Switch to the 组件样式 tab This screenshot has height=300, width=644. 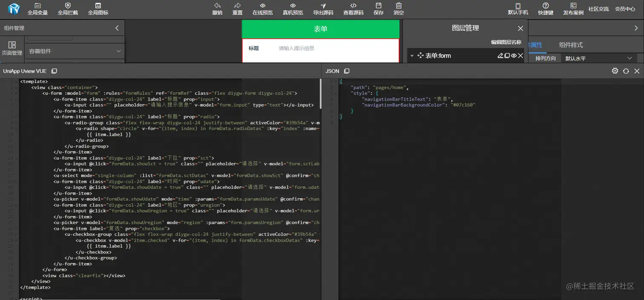pyautogui.click(x=571, y=45)
